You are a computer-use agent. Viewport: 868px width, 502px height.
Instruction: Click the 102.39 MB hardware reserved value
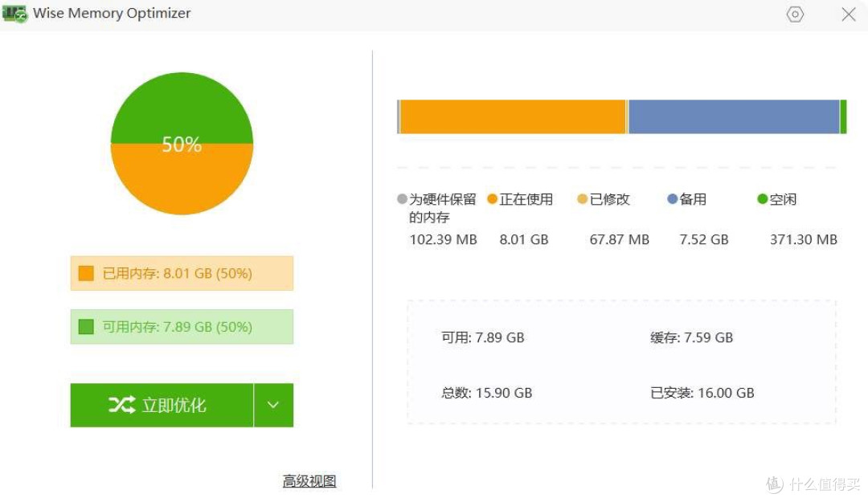click(443, 239)
